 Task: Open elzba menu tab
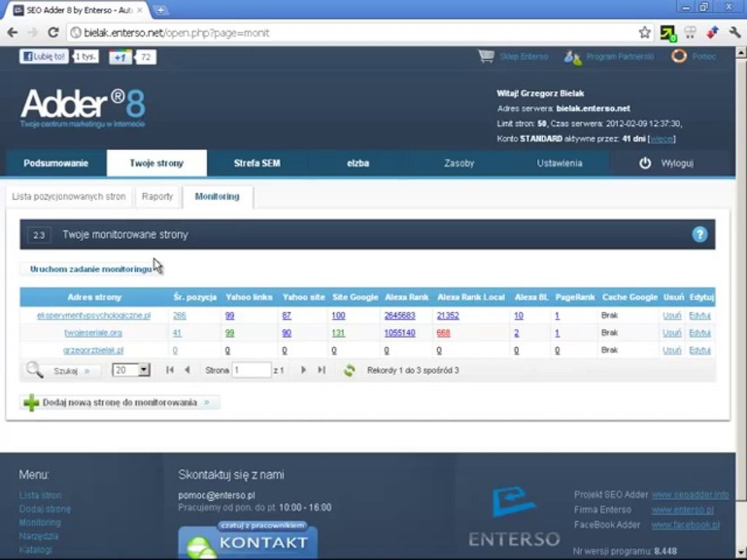pos(358,163)
